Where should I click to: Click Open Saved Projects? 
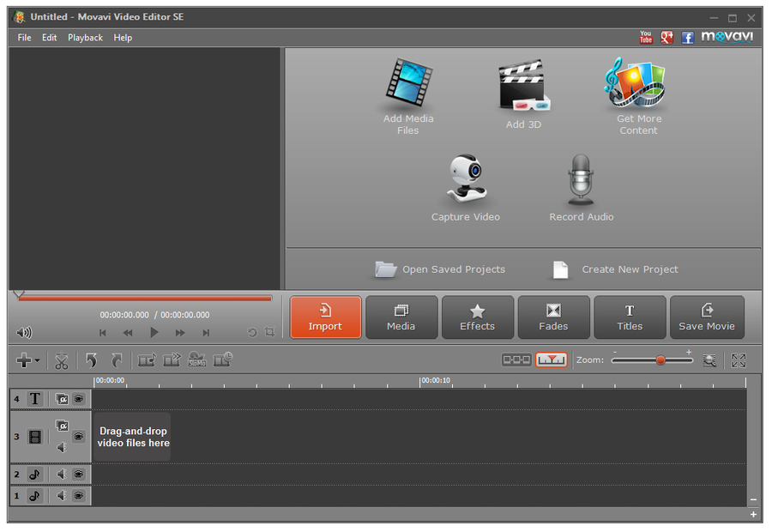[440, 269]
